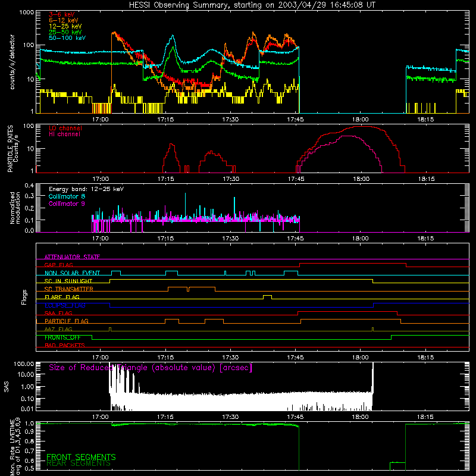Click the 1000 value on the counts axis
The height and width of the screenshot is (476, 476).
click(26, 12)
